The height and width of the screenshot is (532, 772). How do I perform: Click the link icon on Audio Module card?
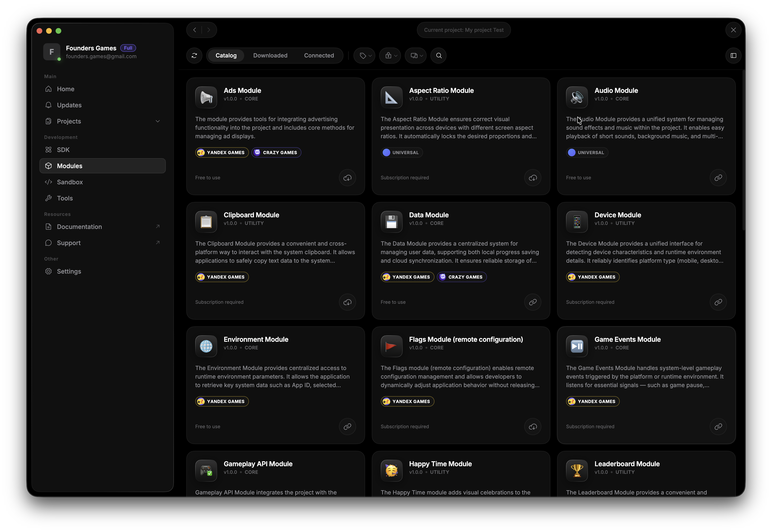(x=718, y=178)
